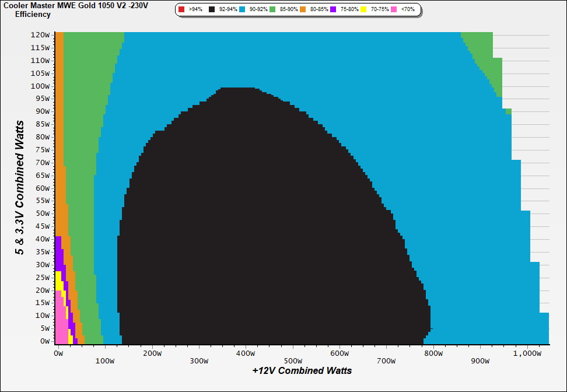Click the 120W label on vertical axis

tap(40, 34)
